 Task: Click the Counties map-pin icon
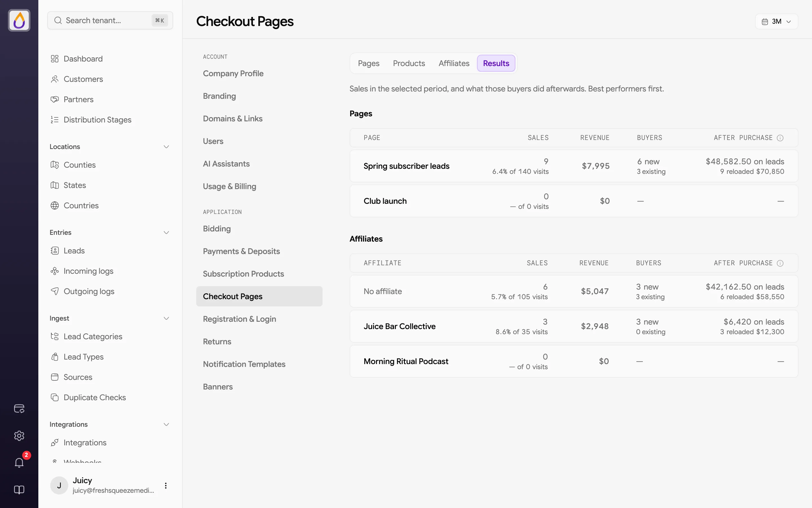pyautogui.click(x=55, y=165)
